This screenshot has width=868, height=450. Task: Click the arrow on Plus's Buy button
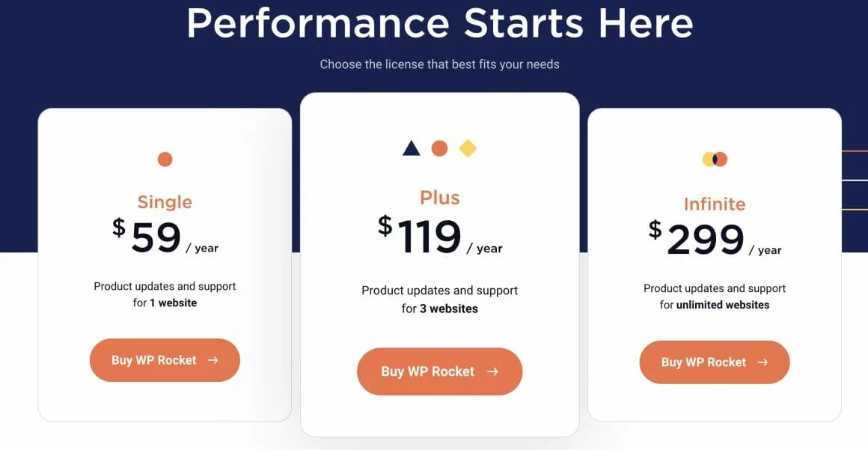tap(492, 371)
